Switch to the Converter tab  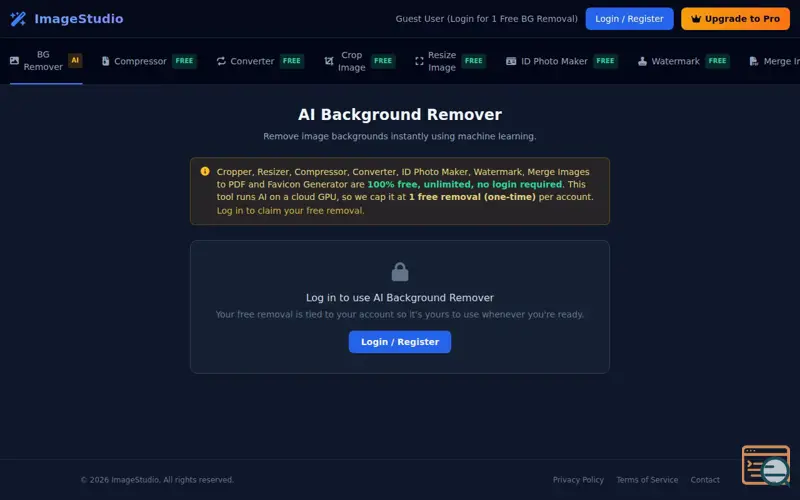click(x=260, y=61)
